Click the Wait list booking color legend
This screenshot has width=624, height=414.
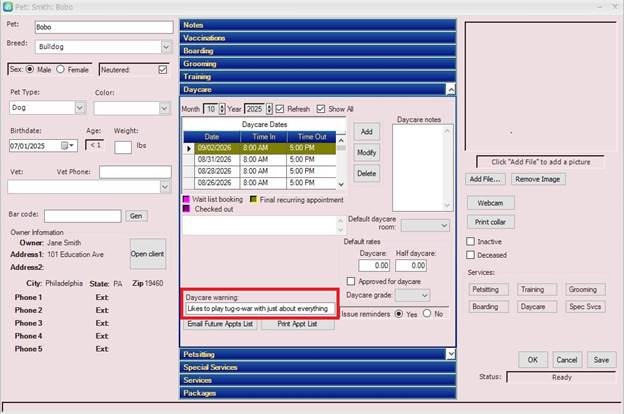click(x=186, y=200)
